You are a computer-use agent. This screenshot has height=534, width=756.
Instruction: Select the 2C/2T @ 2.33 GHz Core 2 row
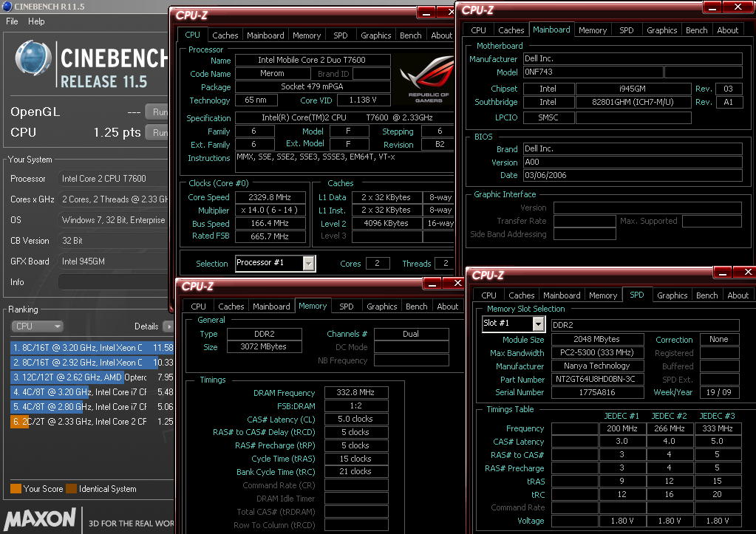[92, 422]
